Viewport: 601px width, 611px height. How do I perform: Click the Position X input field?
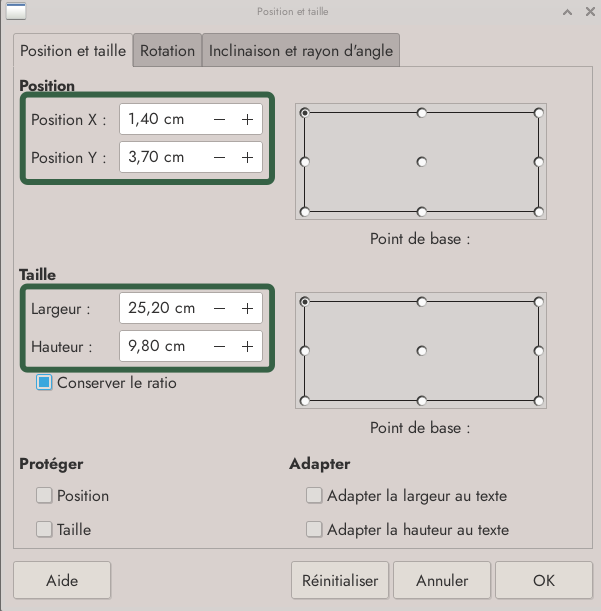(160, 120)
